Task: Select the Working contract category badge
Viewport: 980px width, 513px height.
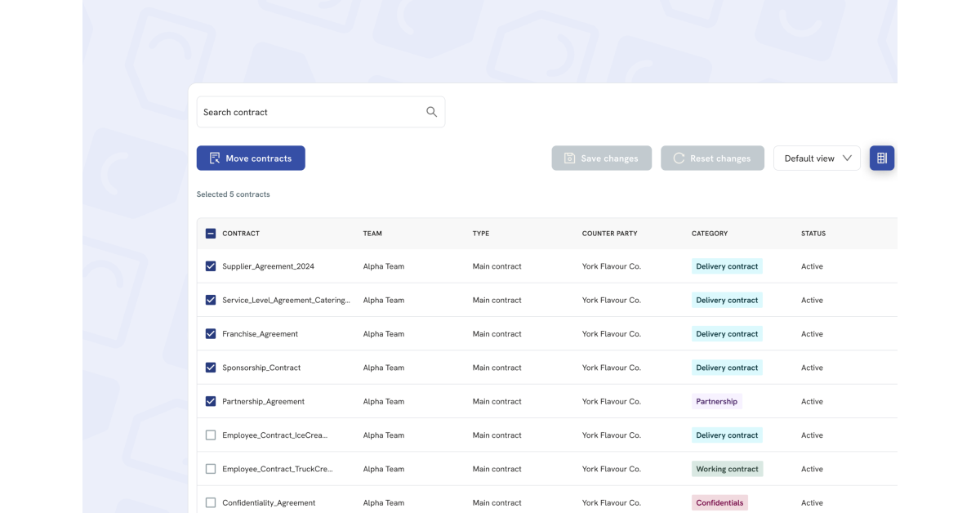Action: [727, 469]
